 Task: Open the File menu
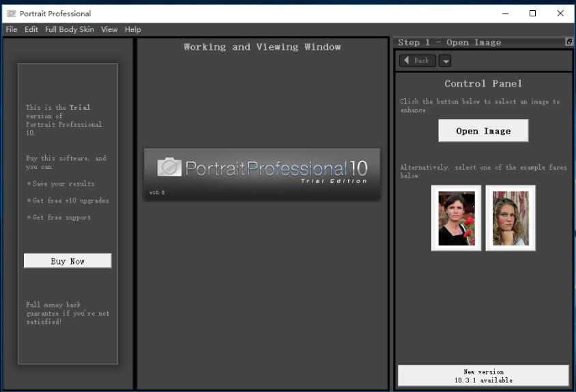tap(12, 29)
